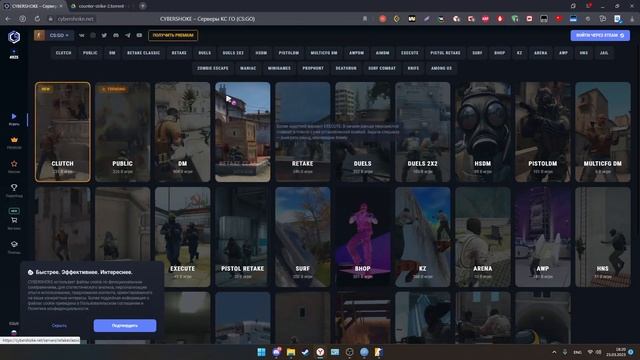Confirm cookies with the blue Подтвердить button
The height and width of the screenshot is (360, 640).
(x=125, y=326)
